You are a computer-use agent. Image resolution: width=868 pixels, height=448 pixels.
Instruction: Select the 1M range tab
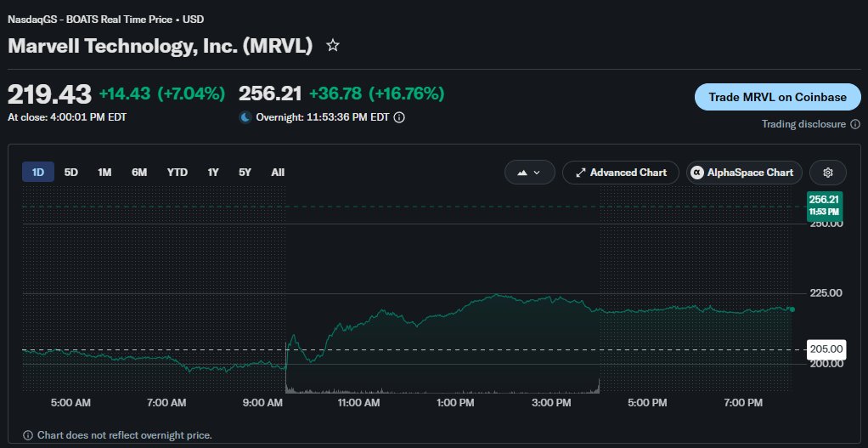104,173
